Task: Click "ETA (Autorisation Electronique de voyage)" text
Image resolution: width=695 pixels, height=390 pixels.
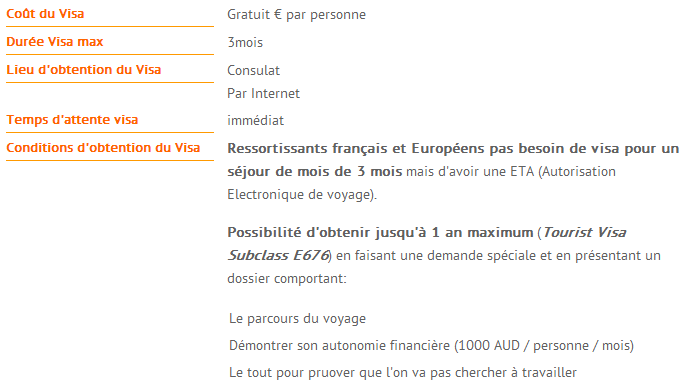Action: click(422, 183)
